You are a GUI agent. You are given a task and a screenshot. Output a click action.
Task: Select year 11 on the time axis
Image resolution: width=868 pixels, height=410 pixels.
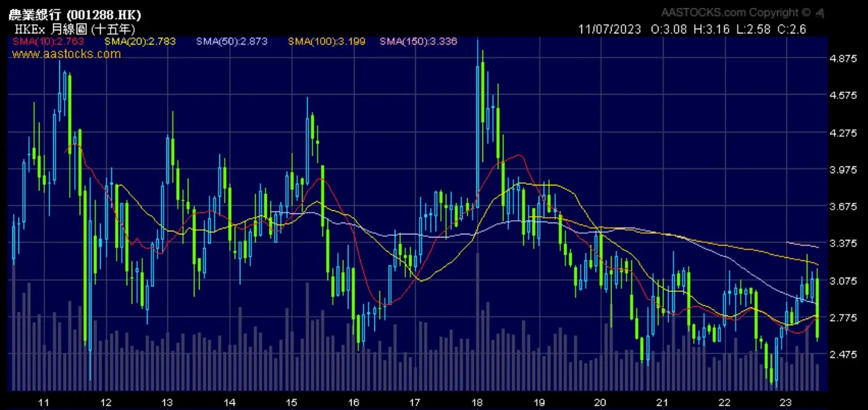pyautogui.click(x=43, y=402)
